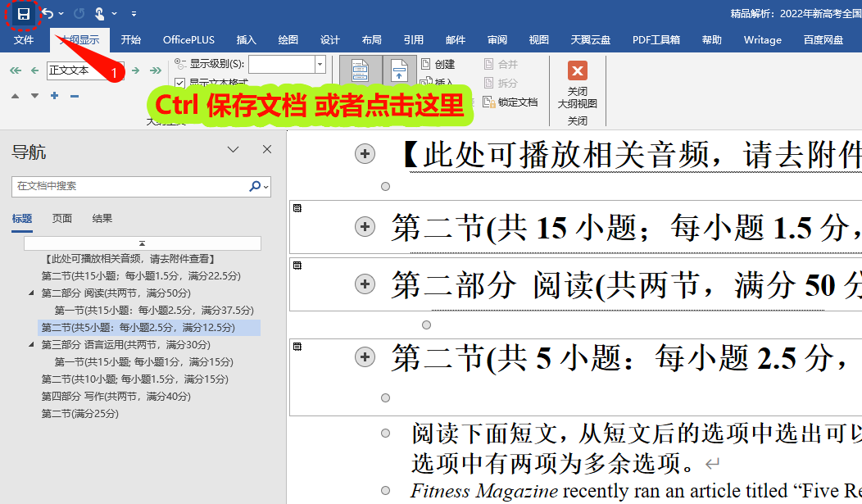
Task: Select 第一节(共15小题;每小题1分,满分15分) in navigation
Action: [144, 362]
